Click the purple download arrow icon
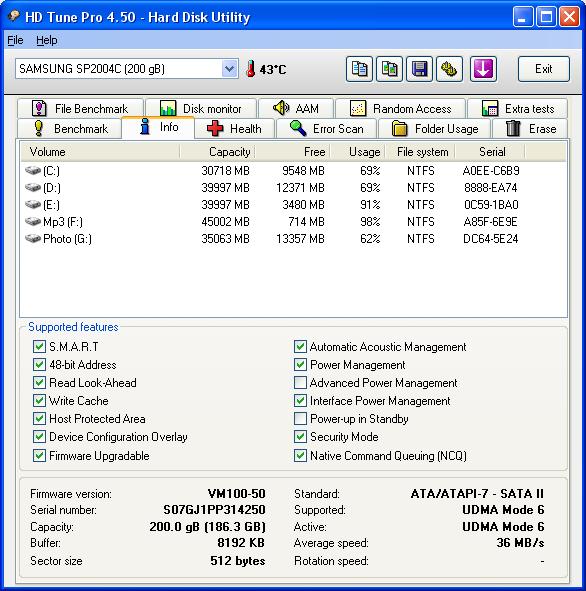The width and height of the screenshot is (586, 591). pyautogui.click(x=483, y=69)
